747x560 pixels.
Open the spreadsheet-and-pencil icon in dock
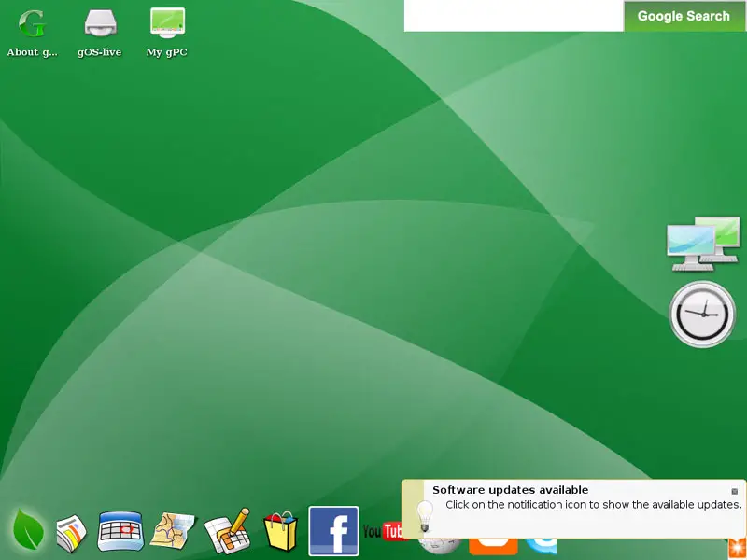coord(227,531)
